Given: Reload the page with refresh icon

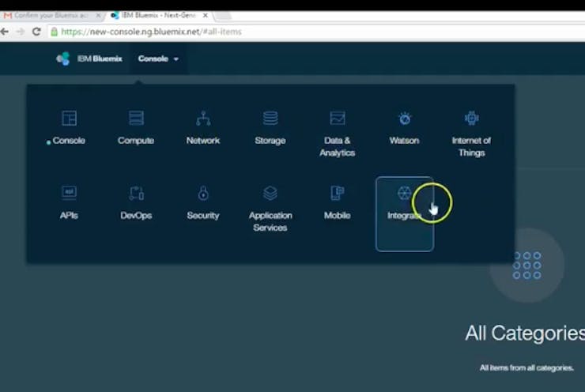Looking at the screenshot, I should 36,32.
